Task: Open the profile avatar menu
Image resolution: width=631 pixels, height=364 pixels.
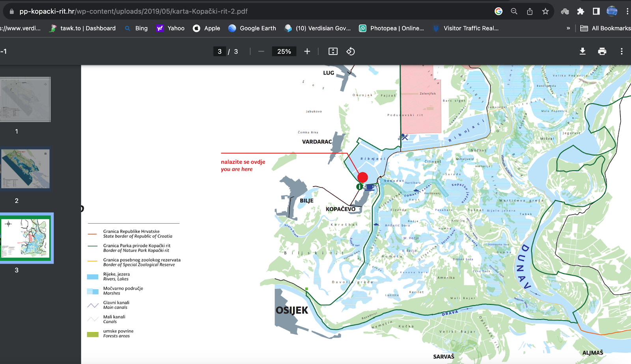Action: pyautogui.click(x=612, y=11)
